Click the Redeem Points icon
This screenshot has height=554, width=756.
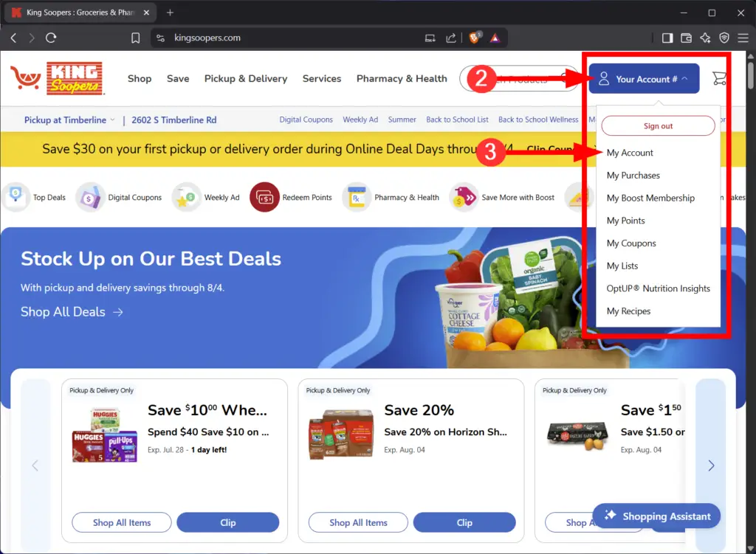coord(264,197)
